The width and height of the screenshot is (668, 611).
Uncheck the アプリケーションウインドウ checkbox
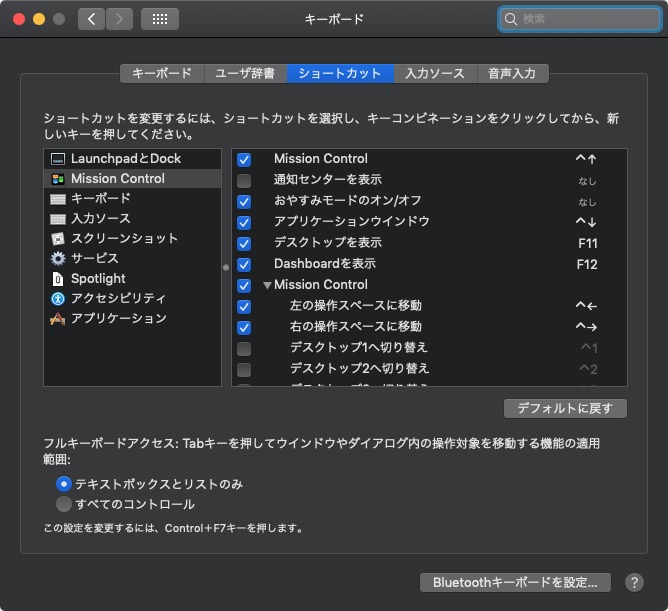pos(244,222)
